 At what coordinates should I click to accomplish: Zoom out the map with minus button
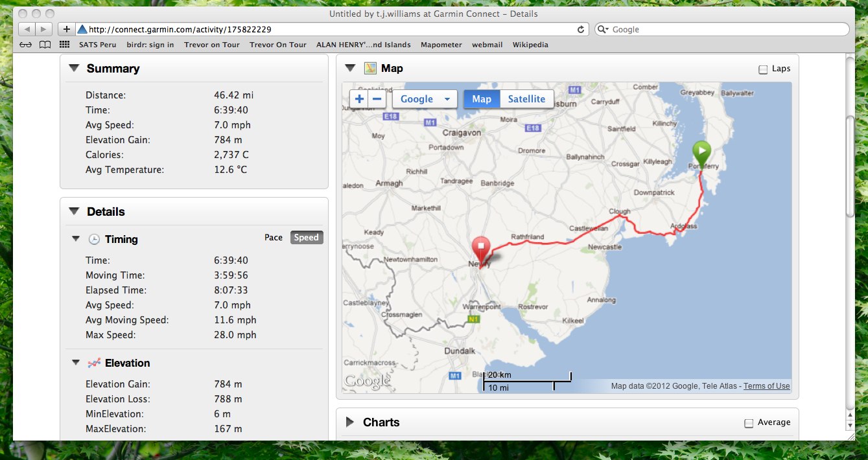point(377,99)
